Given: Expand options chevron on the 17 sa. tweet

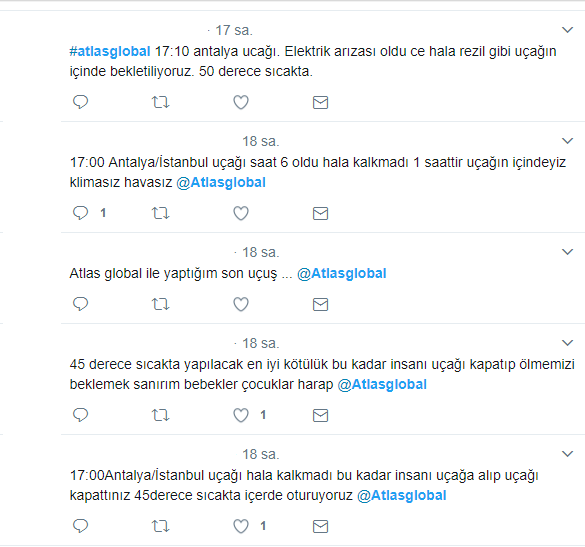Looking at the screenshot, I should [x=567, y=30].
